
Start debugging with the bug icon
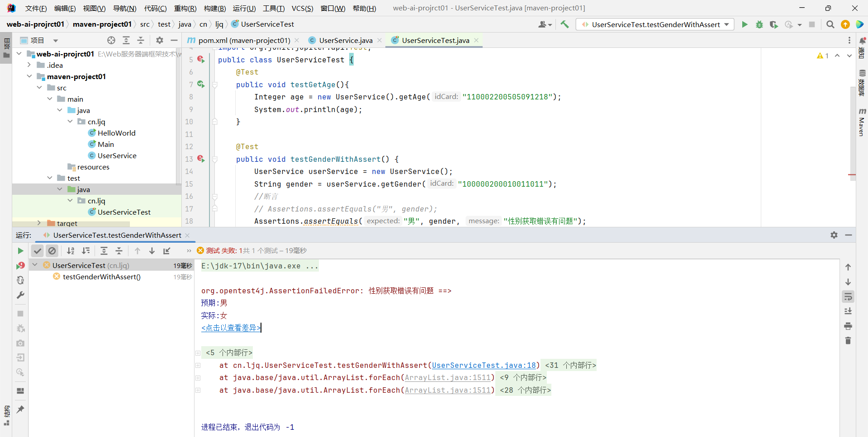(x=759, y=24)
